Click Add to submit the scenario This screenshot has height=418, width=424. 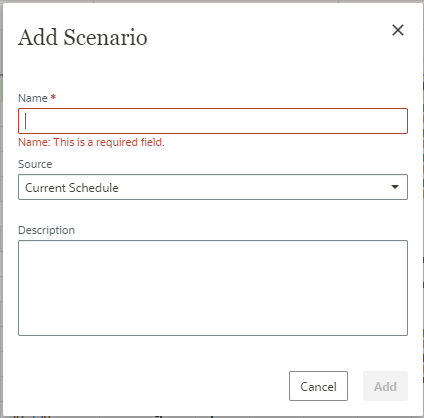(x=385, y=386)
